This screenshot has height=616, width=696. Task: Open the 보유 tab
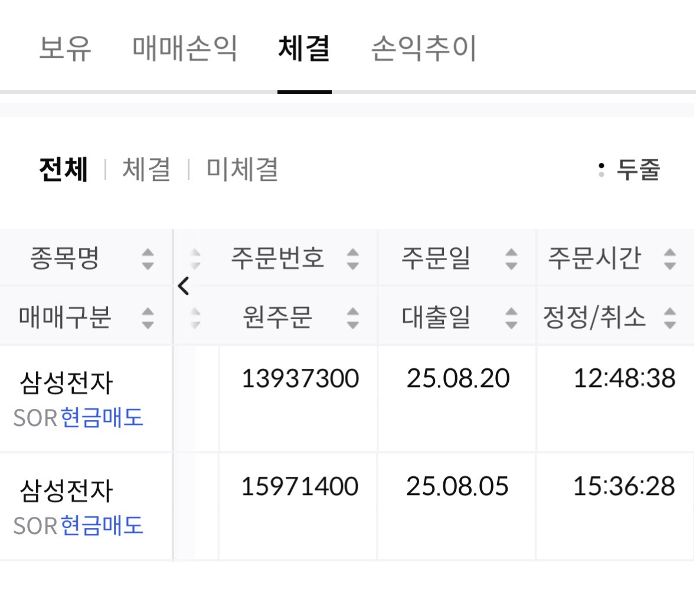[65, 48]
